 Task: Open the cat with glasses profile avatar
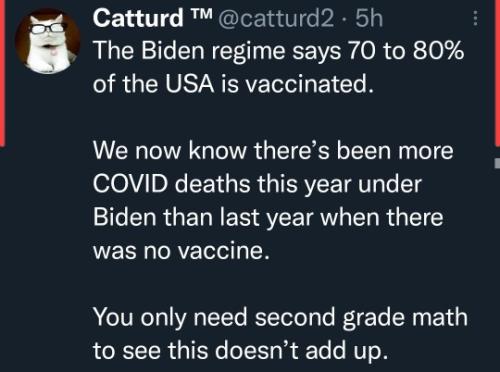(x=48, y=41)
